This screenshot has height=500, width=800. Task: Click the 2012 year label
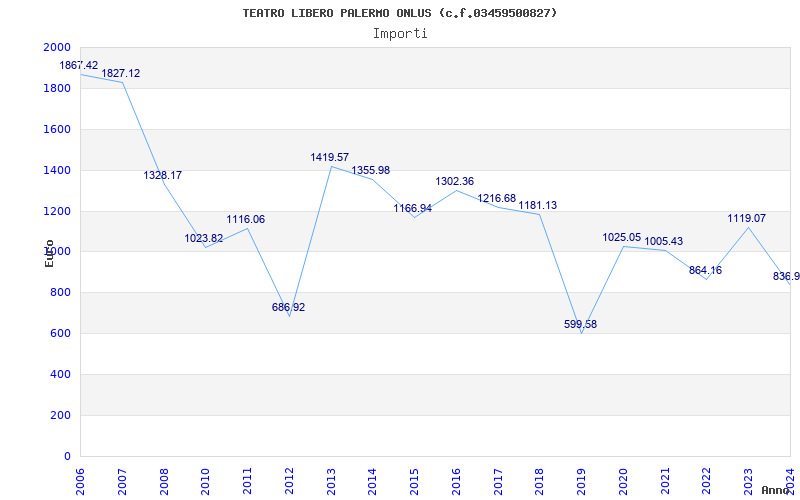(x=289, y=482)
